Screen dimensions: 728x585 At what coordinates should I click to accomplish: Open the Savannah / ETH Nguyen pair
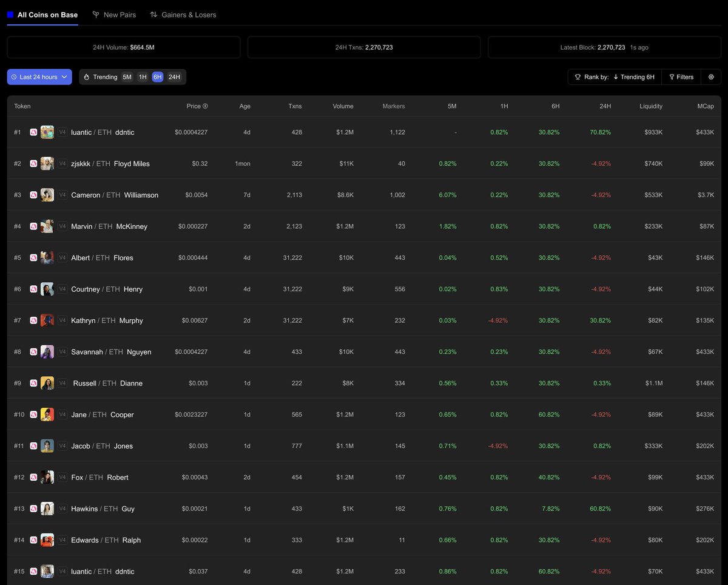pos(111,352)
